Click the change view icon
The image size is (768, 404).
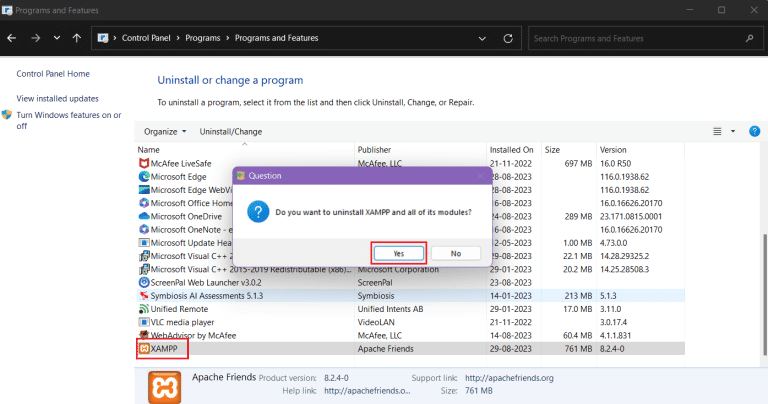716,131
